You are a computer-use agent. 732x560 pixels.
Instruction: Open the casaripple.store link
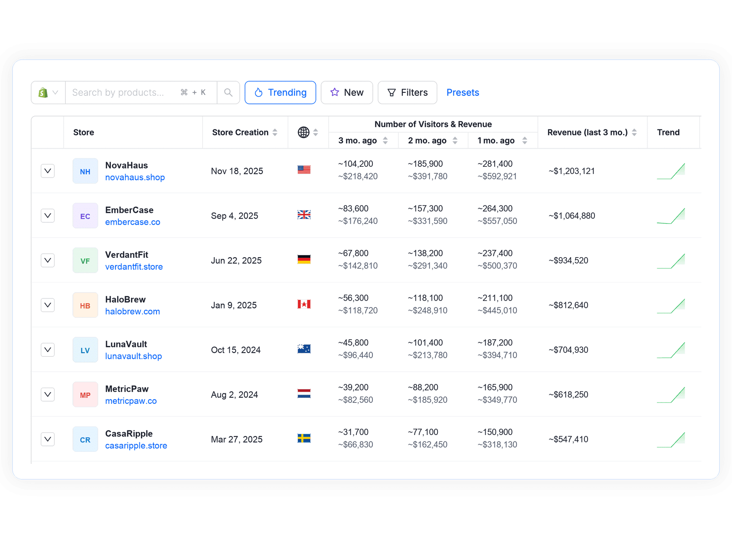pyautogui.click(x=136, y=446)
